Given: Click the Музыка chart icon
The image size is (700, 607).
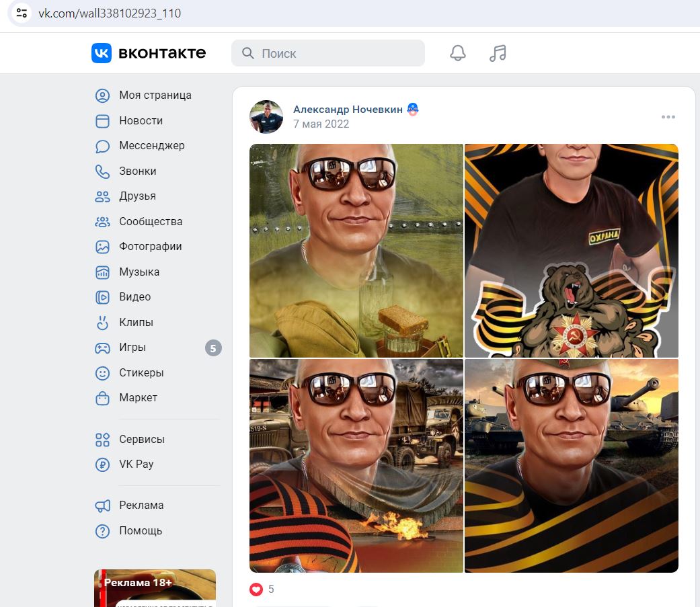Looking at the screenshot, I should (103, 272).
